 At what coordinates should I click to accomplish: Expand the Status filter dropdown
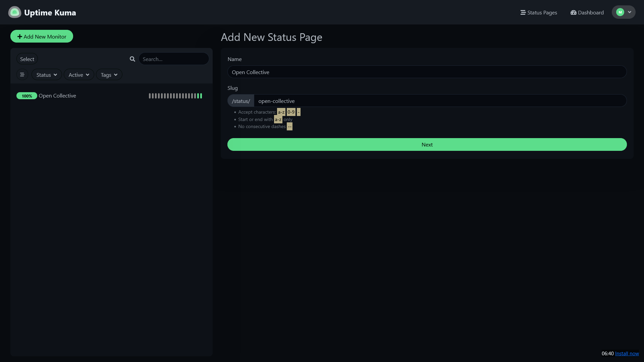click(x=47, y=75)
